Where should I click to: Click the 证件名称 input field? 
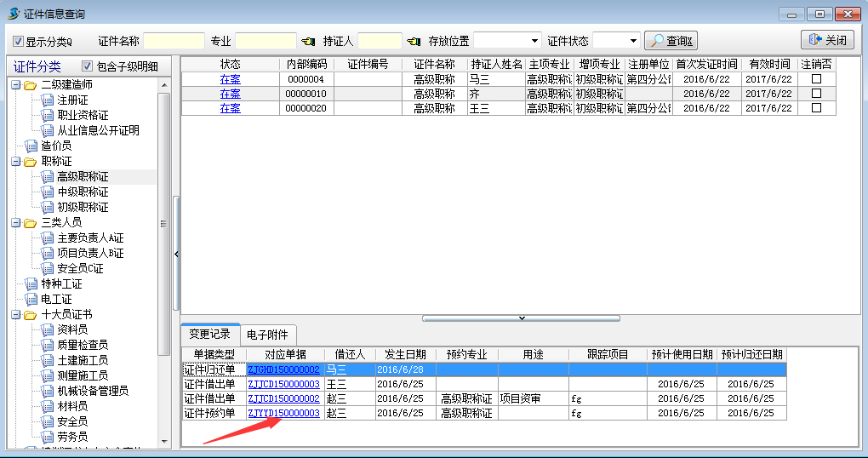174,41
